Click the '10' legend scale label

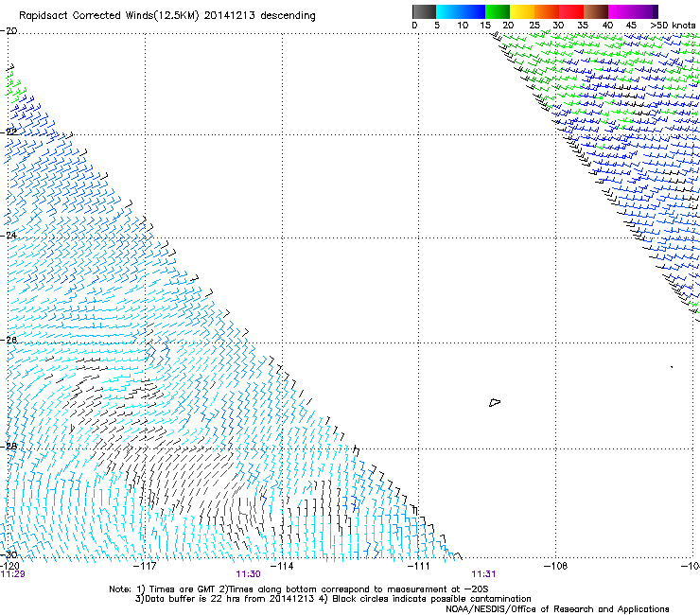pyautogui.click(x=463, y=26)
